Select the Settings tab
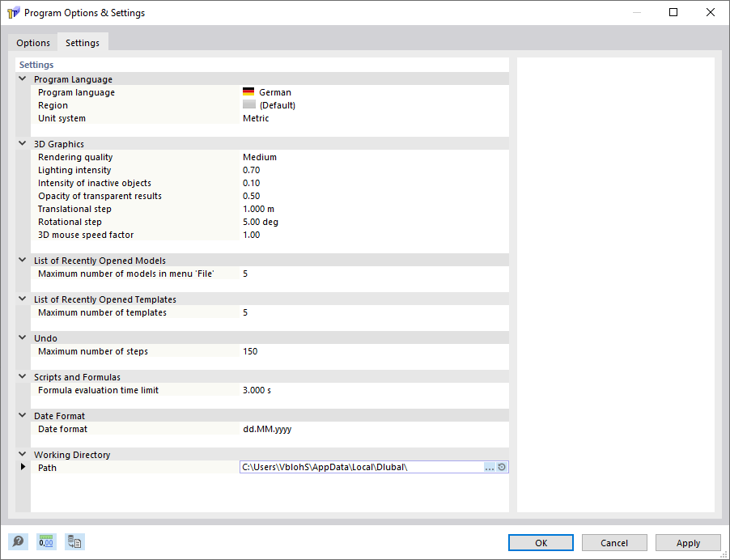The image size is (730, 560). pyautogui.click(x=82, y=42)
